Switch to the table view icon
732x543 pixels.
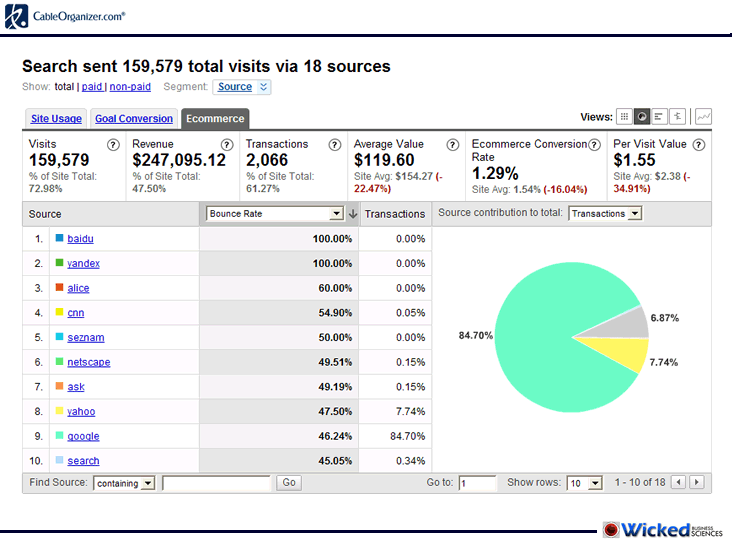click(625, 117)
